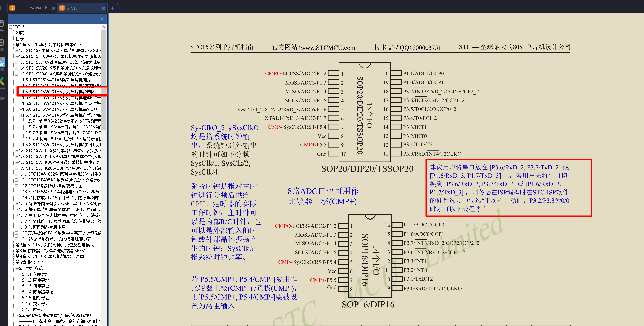644x326 pixels.
Task: Collapse 第5章 指令系统 node
Action: pyautogui.click(x=13, y=262)
